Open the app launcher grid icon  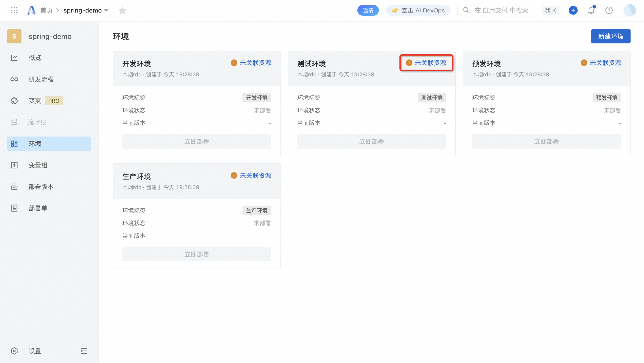click(14, 10)
